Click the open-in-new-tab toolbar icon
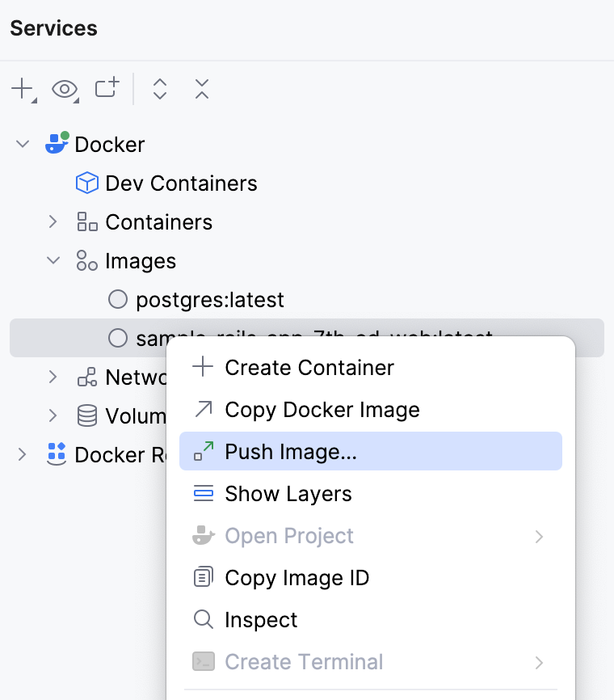 [106, 89]
